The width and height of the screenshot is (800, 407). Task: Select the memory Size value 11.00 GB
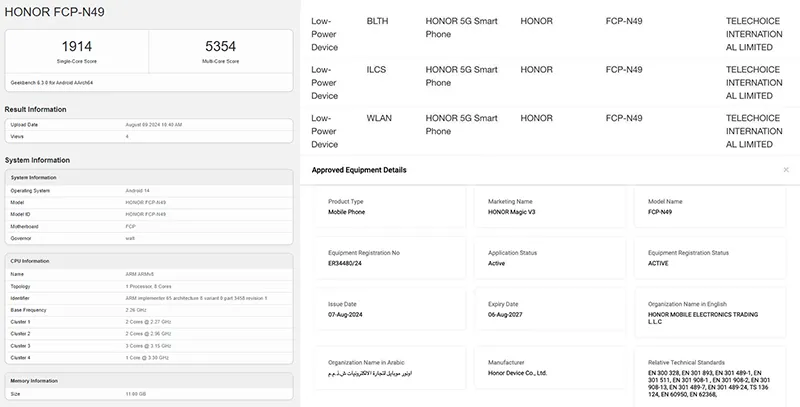click(x=136, y=394)
